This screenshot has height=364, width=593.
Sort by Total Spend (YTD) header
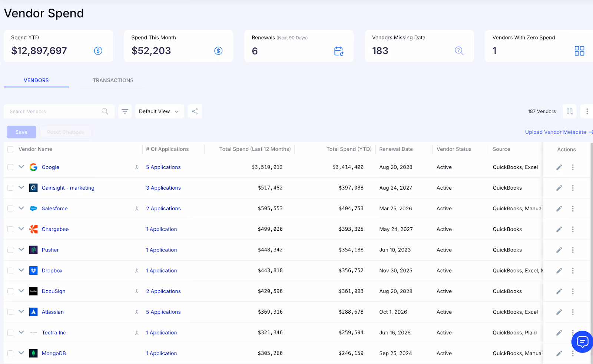coord(349,149)
